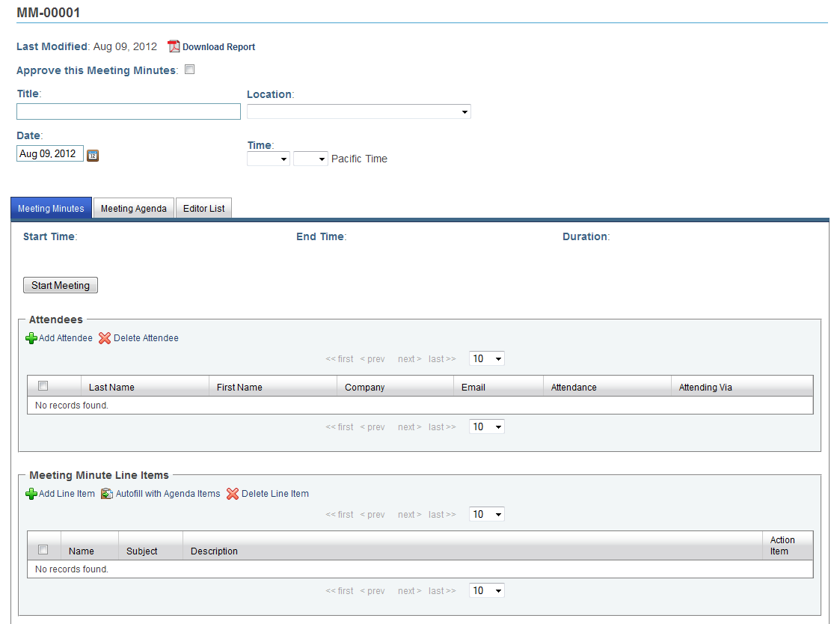
Task: Tick the Attendees table select-all checkbox
Action: click(x=43, y=386)
